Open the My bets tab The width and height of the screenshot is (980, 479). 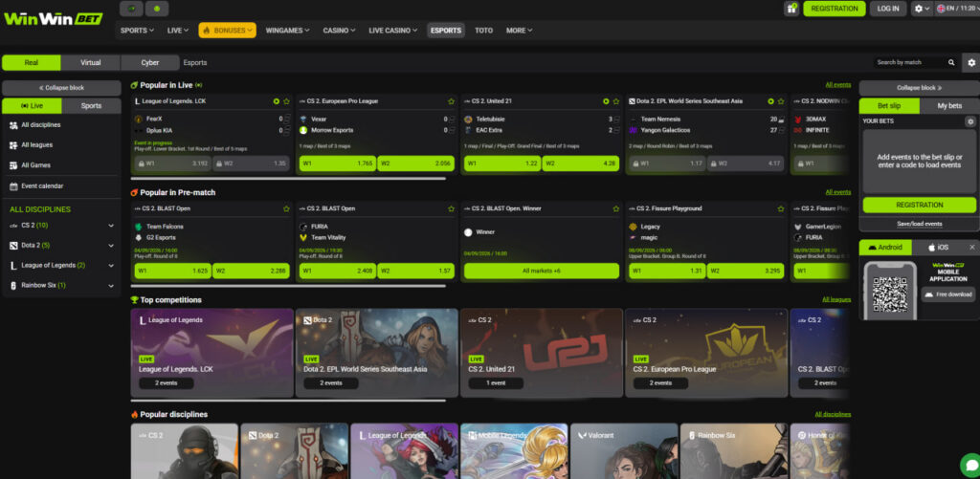[949, 105]
